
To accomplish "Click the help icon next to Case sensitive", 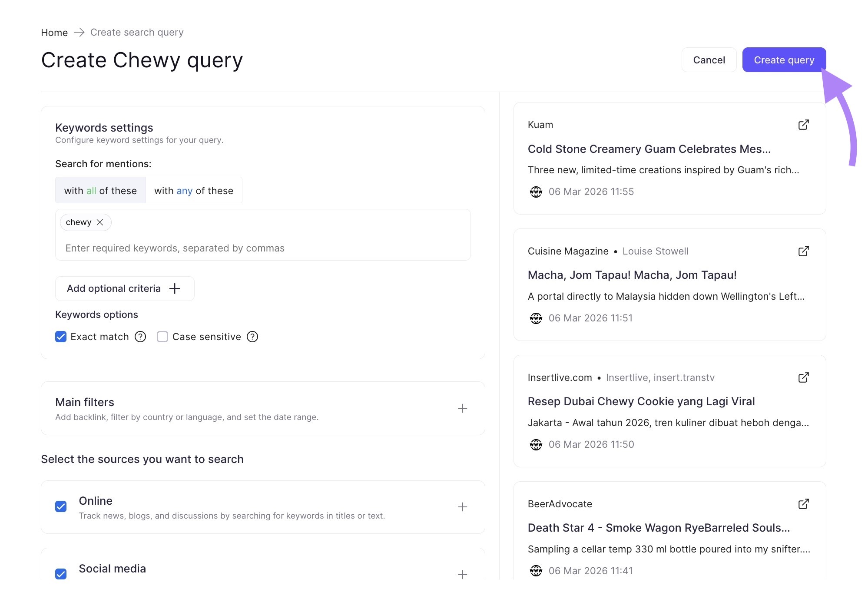I will [252, 337].
